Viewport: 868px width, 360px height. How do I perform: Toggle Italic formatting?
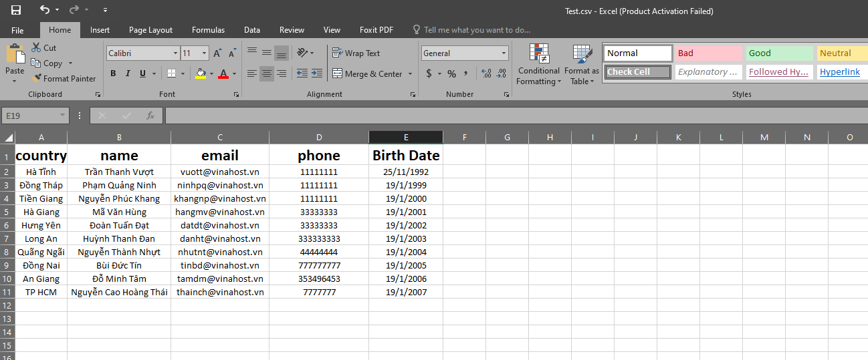pos(127,73)
